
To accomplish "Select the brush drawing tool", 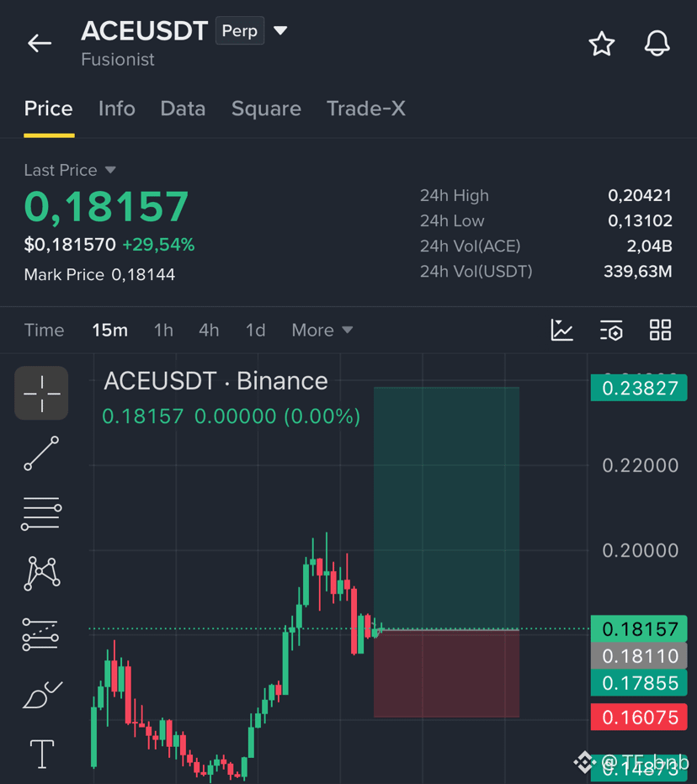I will pyautogui.click(x=43, y=695).
